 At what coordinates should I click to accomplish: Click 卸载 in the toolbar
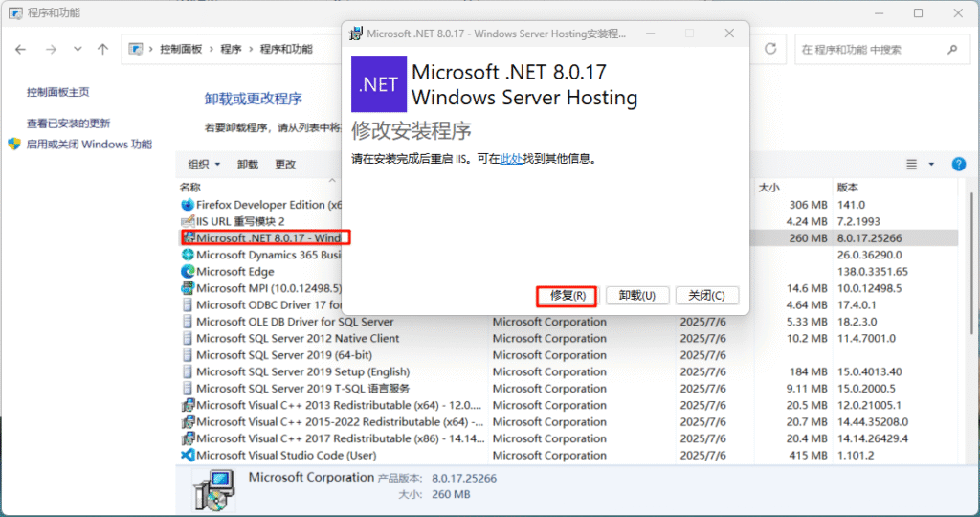248,165
